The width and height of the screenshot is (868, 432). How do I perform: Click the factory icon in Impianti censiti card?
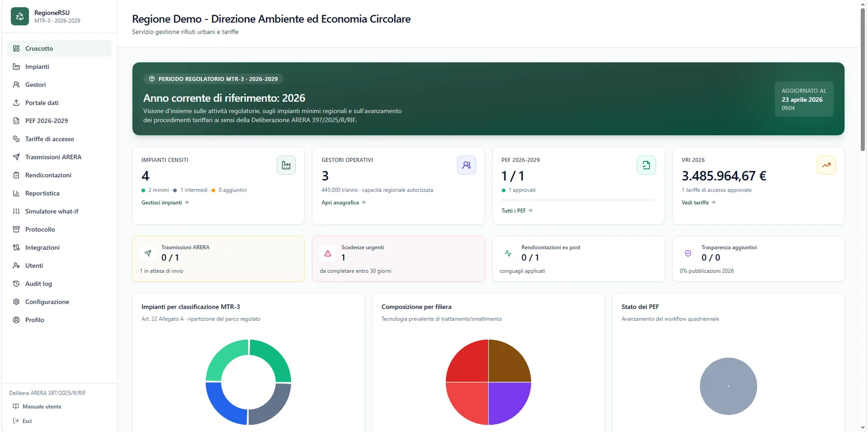[x=286, y=165]
